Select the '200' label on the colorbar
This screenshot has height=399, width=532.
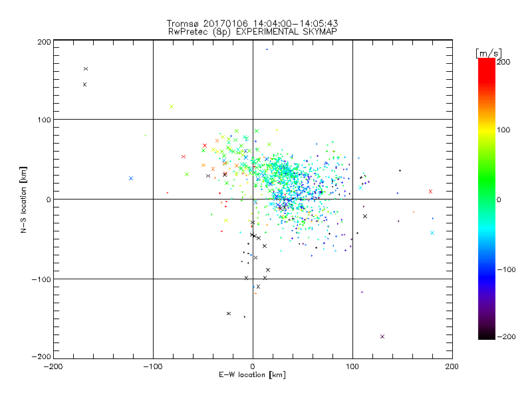[x=503, y=62]
